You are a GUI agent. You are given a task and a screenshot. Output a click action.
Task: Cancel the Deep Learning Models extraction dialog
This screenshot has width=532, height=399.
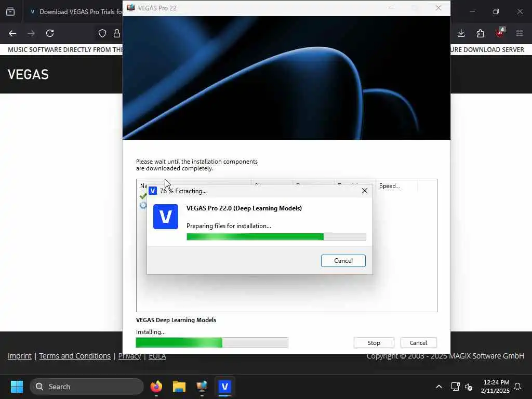tap(343, 261)
